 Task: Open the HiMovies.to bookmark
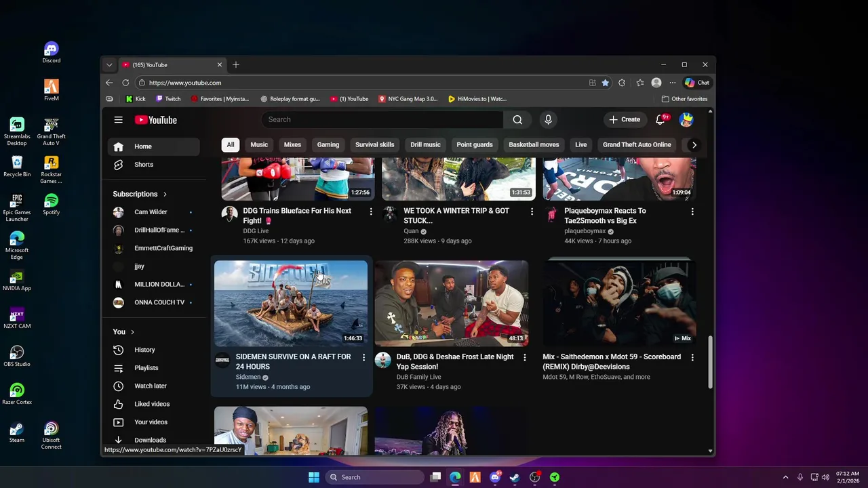click(477, 99)
